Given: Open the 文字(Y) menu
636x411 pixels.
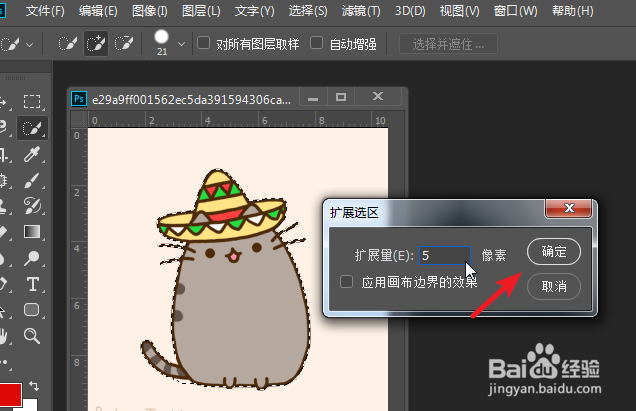Looking at the screenshot, I should coord(254,11).
